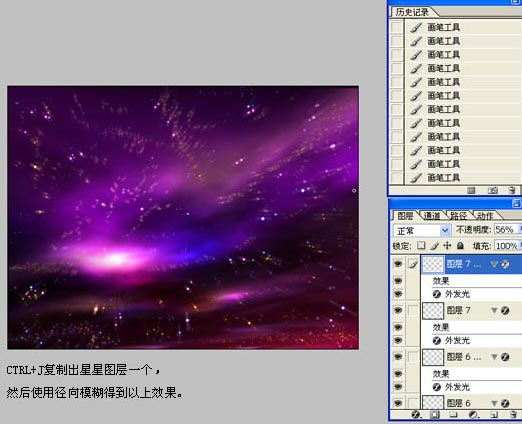Viewport: 522px width, 424px height.
Task: Click new group folder icon in Layers panel
Action: pos(453,415)
